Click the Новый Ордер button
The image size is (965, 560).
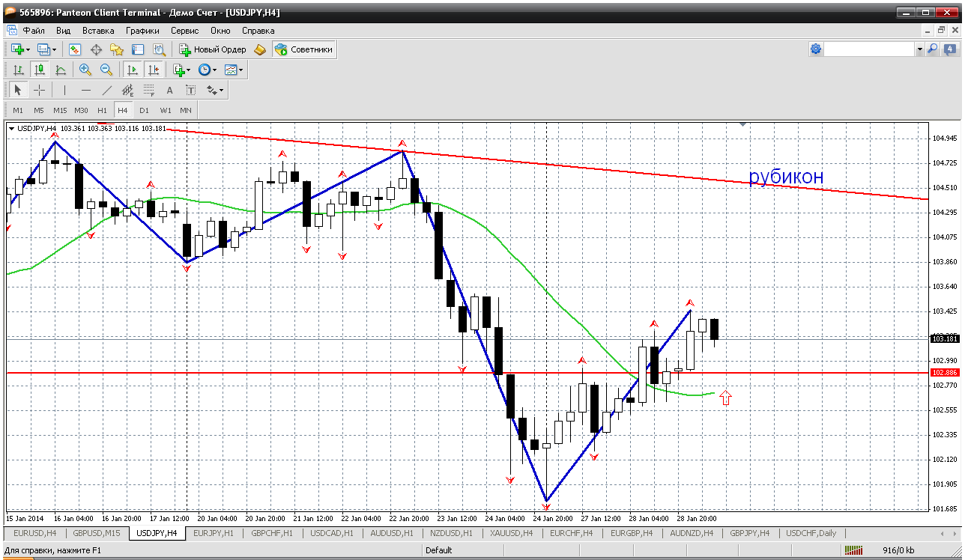[x=213, y=49]
